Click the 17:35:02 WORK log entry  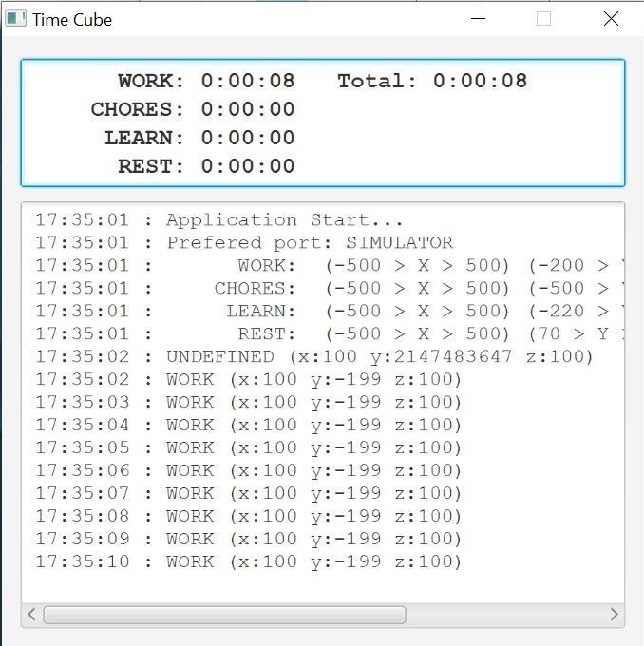click(x=249, y=380)
